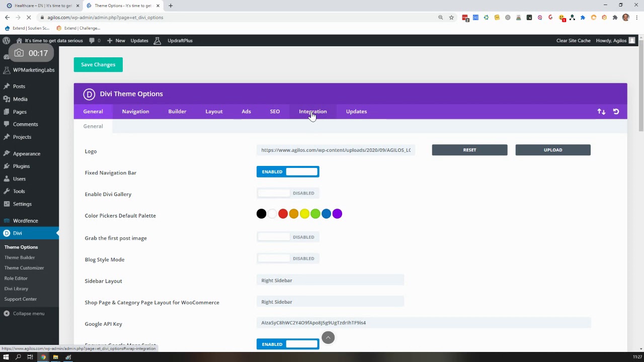The height and width of the screenshot is (362, 644).
Task: Open the Settings menu item
Action: click(x=22, y=204)
